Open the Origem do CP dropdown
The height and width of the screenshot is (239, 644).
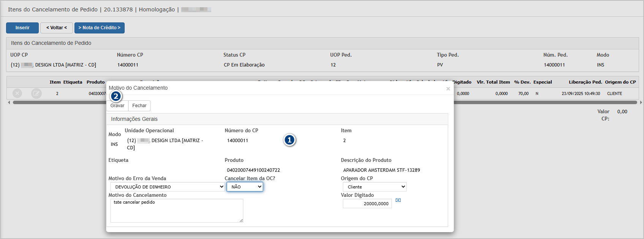point(374,187)
